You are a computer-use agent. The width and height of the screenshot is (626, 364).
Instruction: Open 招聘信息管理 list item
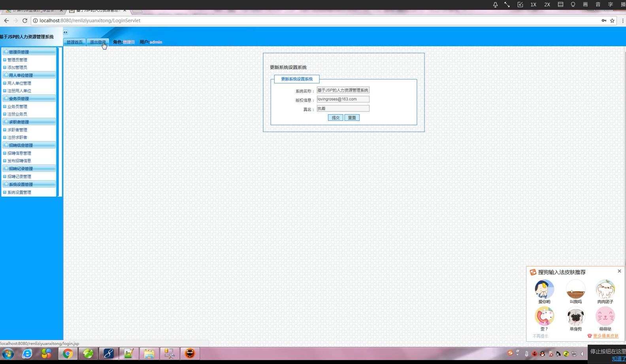[x=19, y=153]
